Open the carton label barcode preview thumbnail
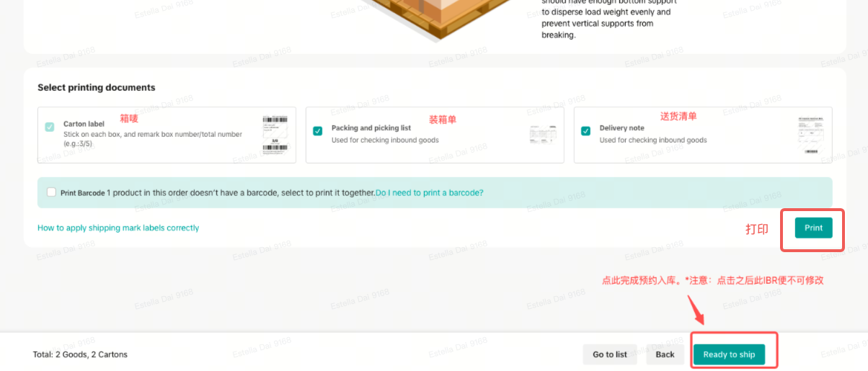The image size is (868, 371). (275, 135)
